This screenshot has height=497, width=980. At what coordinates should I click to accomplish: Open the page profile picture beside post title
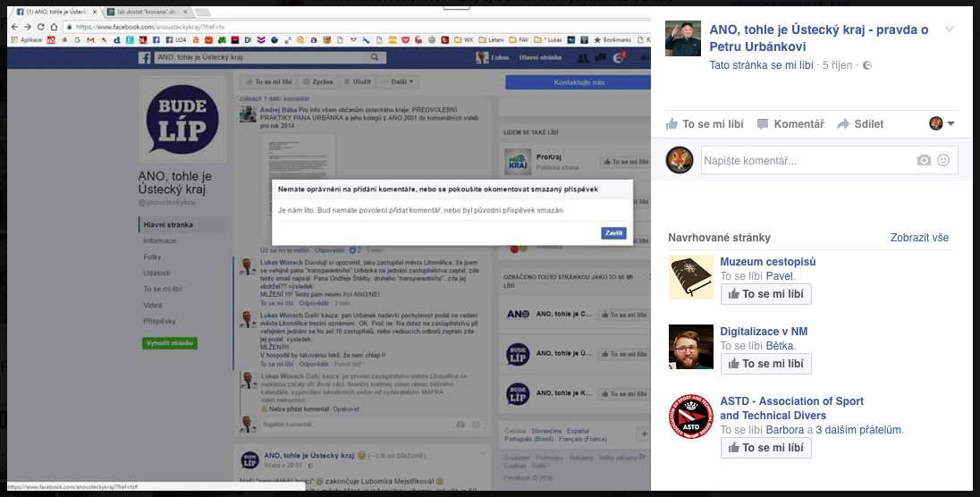point(683,38)
